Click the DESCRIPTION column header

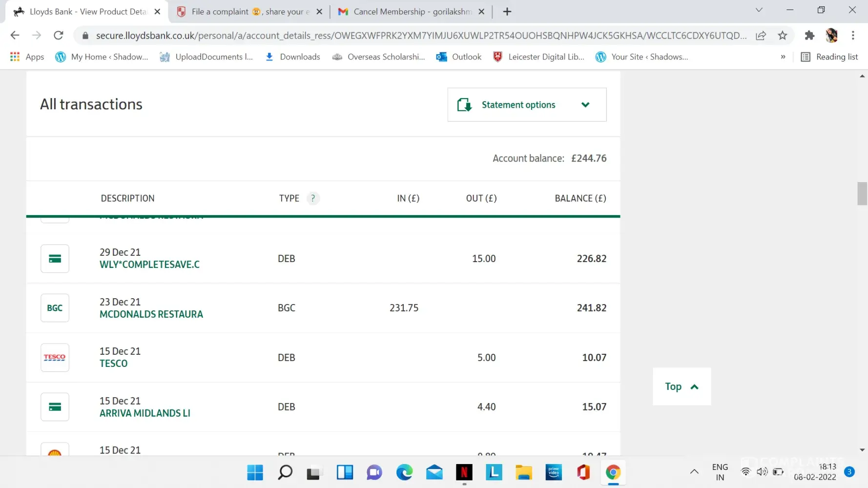(x=127, y=198)
